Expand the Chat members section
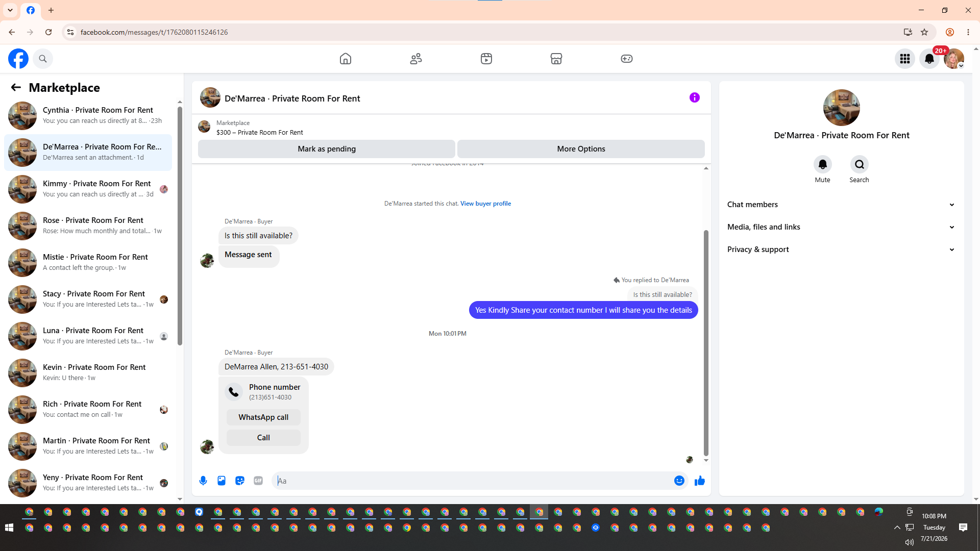The image size is (980, 551). (x=842, y=205)
